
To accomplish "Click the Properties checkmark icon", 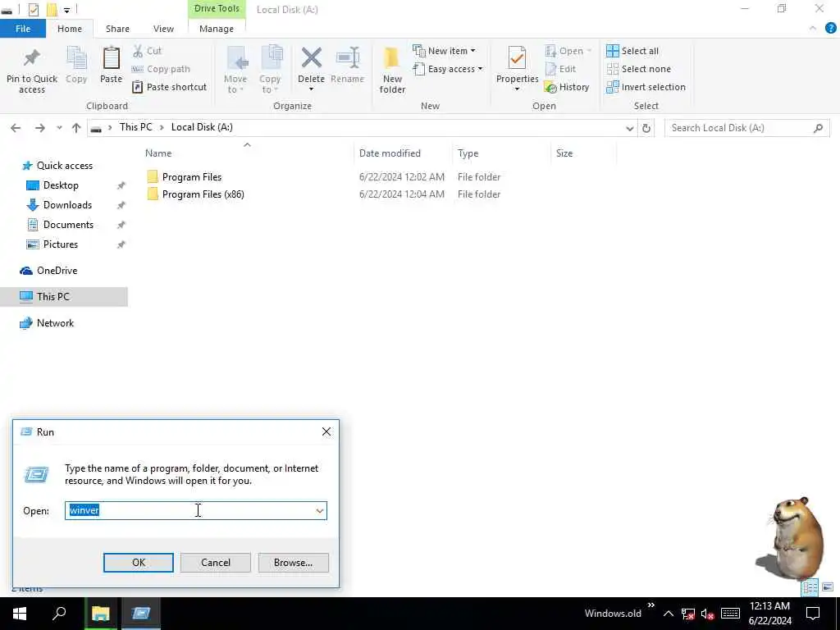I will click(517, 58).
